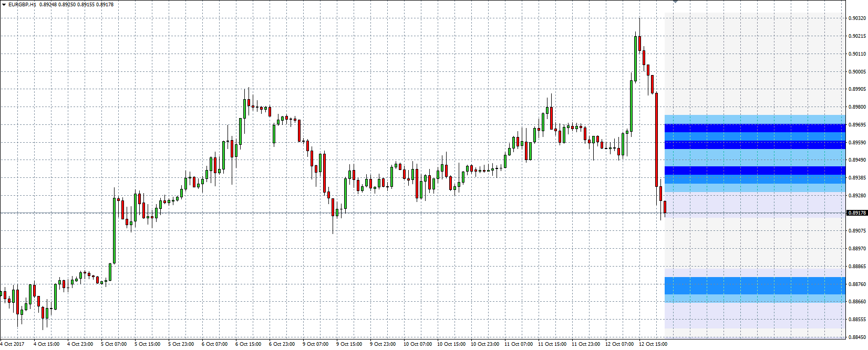Click price scale value 0.89905
The width and height of the screenshot is (868, 350).
coord(857,89)
